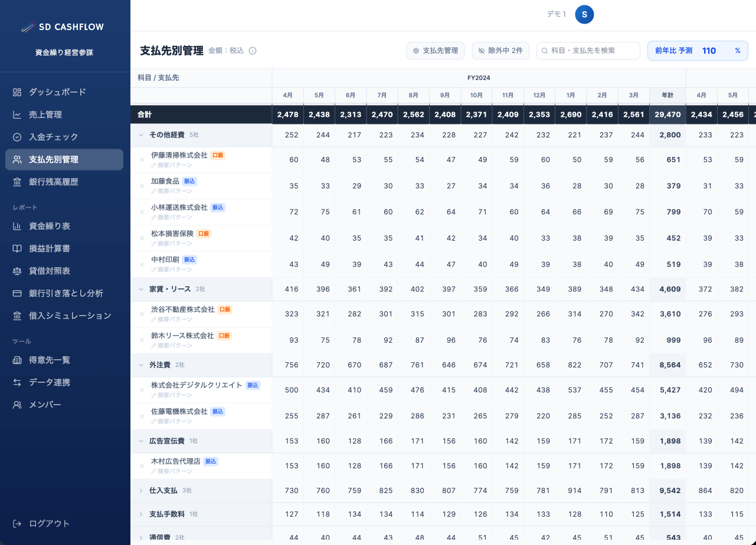Click the 銀行残高履歴 bank icon
756x545 pixels.
17,182
